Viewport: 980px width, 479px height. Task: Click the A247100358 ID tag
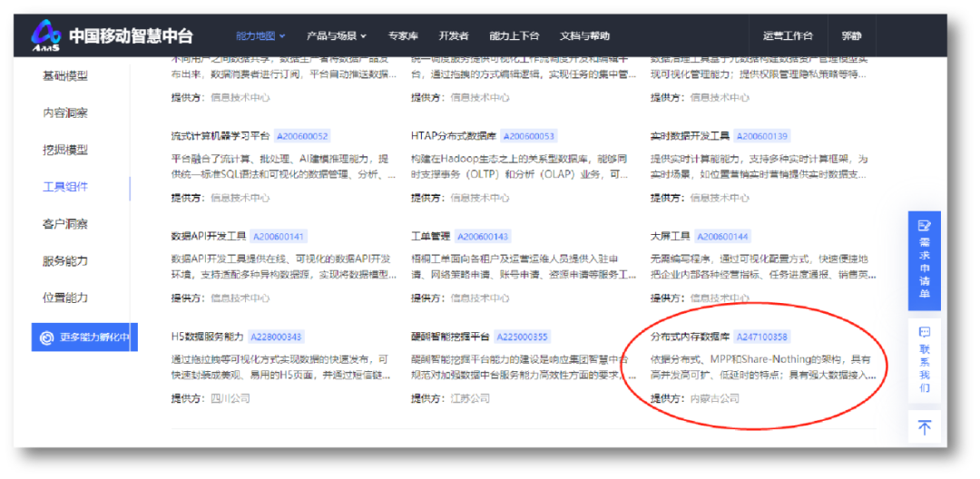tap(762, 337)
